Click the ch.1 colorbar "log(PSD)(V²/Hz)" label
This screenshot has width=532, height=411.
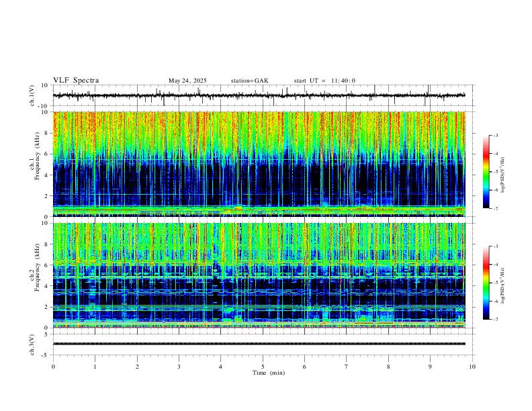pyautogui.click(x=503, y=175)
